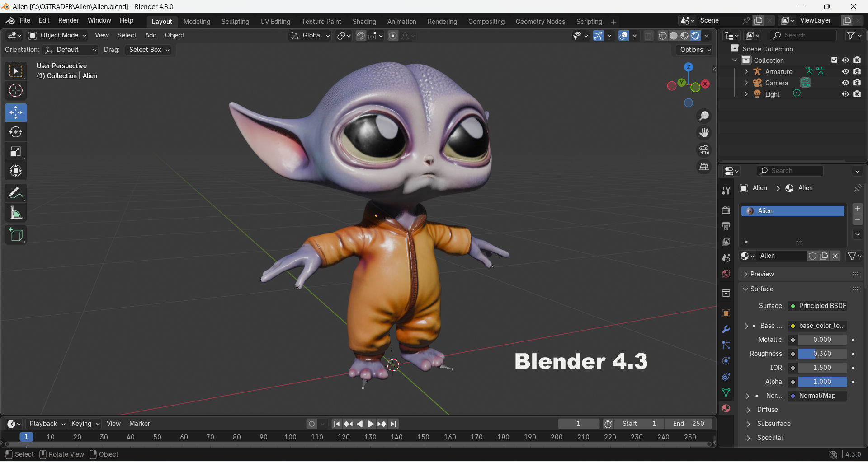Open the Options dropdown in viewport
Image resolution: width=868 pixels, height=462 pixels.
coord(695,50)
